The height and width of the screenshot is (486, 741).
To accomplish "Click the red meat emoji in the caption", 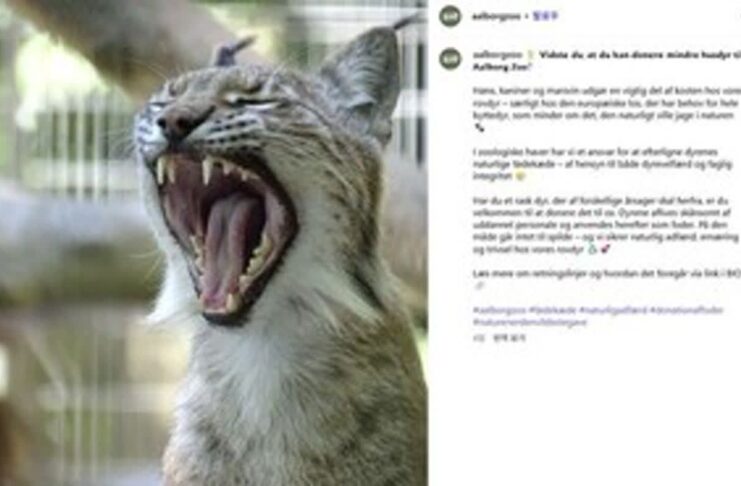I will pyautogui.click(x=605, y=249).
